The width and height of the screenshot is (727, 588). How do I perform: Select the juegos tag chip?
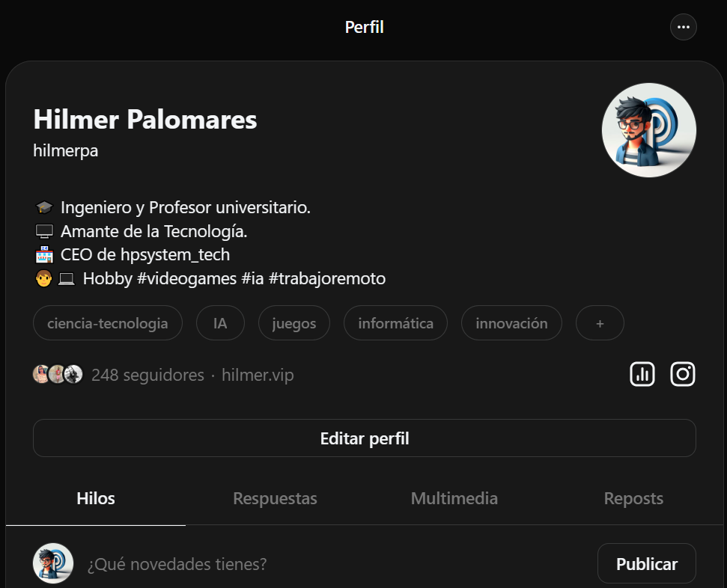(293, 322)
